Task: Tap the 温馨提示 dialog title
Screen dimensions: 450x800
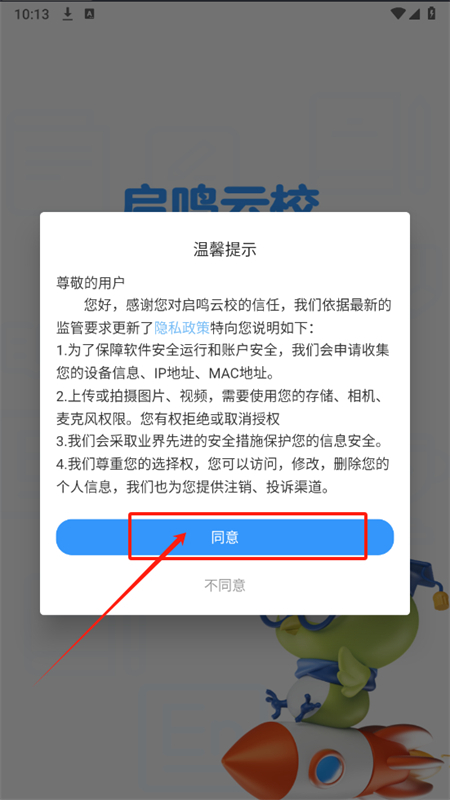Action: (x=224, y=249)
